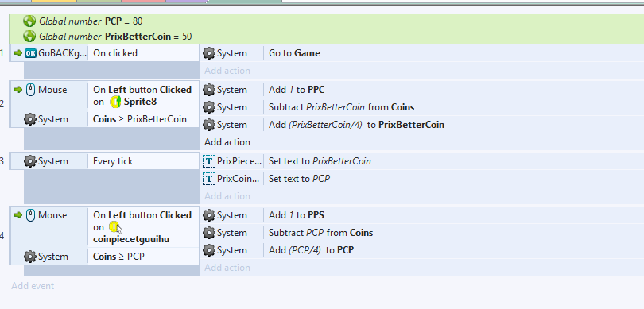Click the PrixPiece object name
644x309 pixels.
coord(239,161)
